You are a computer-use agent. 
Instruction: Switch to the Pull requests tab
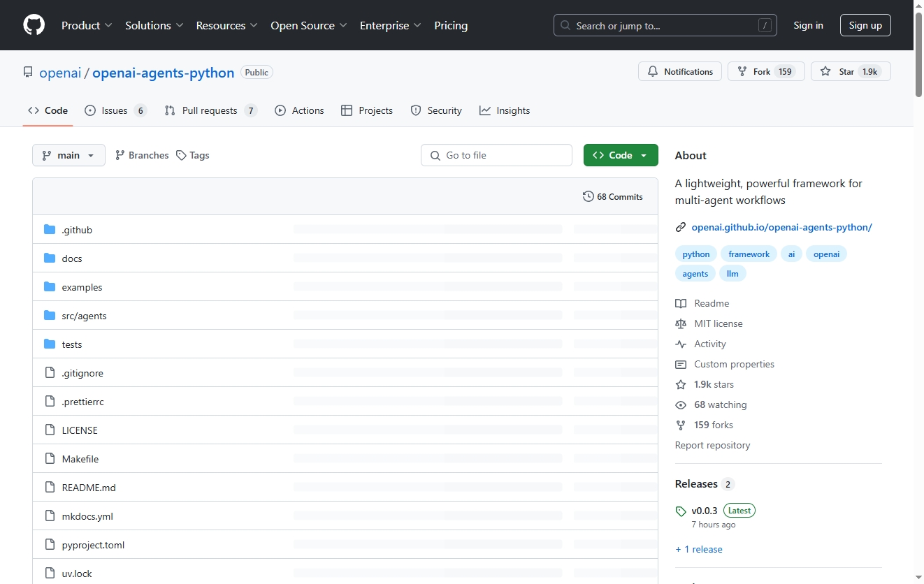coord(211,110)
